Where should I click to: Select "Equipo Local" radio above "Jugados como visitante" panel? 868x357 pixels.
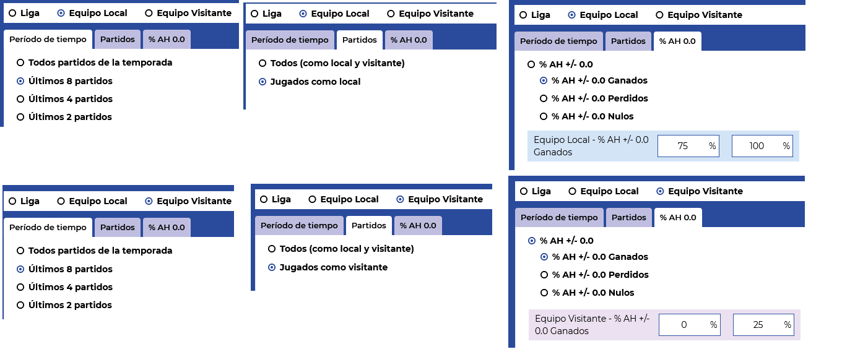tap(344, 199)
